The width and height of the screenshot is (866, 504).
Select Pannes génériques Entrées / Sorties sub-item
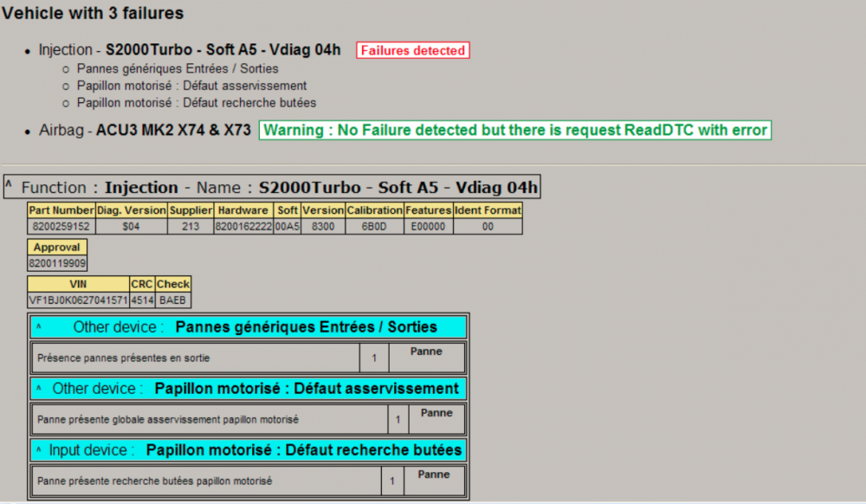pyautogui.click(x=178, y=68)
